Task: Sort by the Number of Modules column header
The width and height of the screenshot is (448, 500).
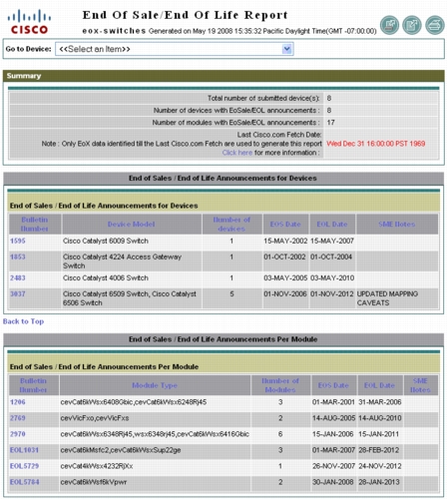Action: (280, 385)
